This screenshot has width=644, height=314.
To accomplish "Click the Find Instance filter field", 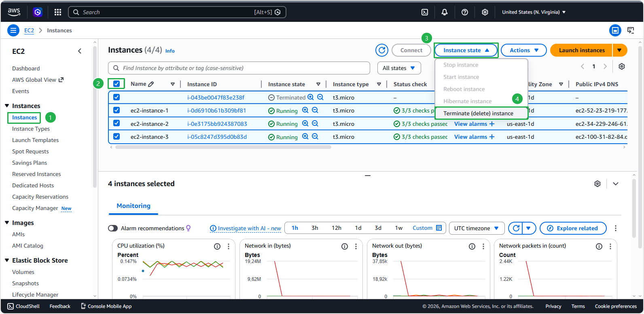I will (x=239, y=68).
